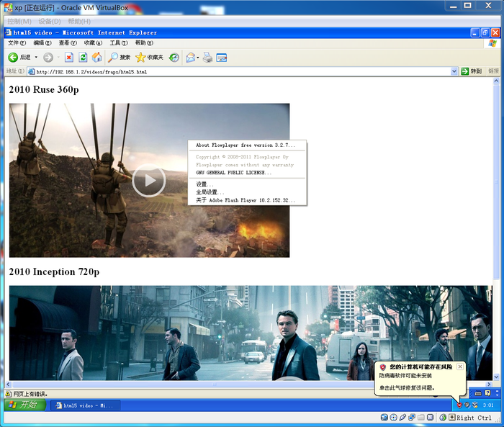
Task: Close the security risk balloon notification
Action: coord(460,367)
